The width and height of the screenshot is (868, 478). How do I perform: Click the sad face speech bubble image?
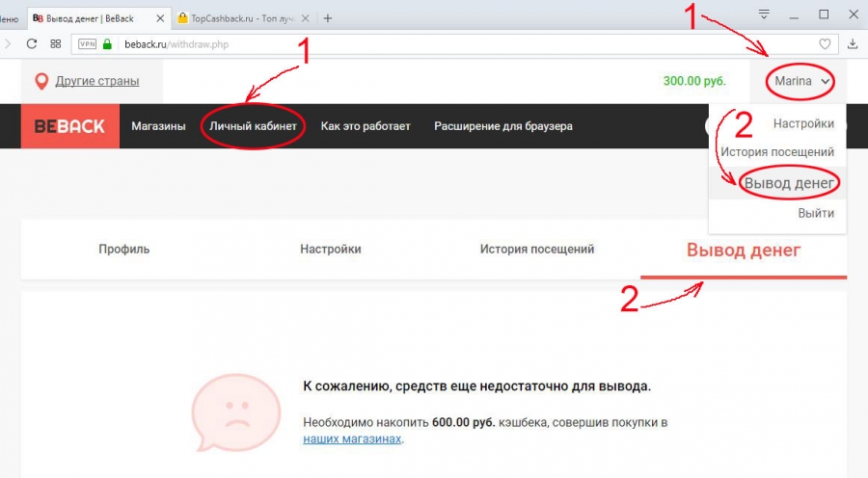[x=236, y=412]
